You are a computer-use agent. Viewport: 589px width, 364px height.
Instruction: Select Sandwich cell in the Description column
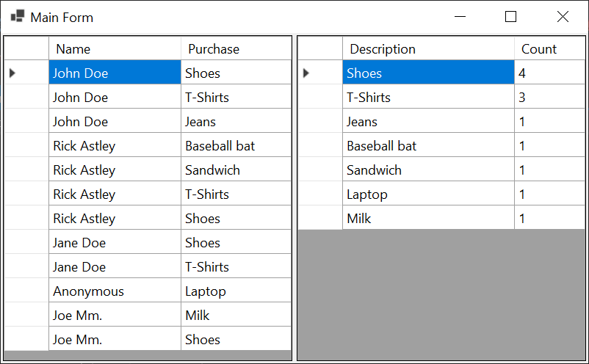[x=428, y=170]
